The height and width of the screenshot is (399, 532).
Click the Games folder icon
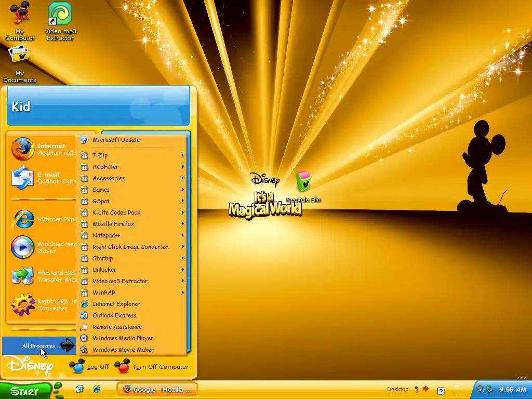tap(84, 190)
